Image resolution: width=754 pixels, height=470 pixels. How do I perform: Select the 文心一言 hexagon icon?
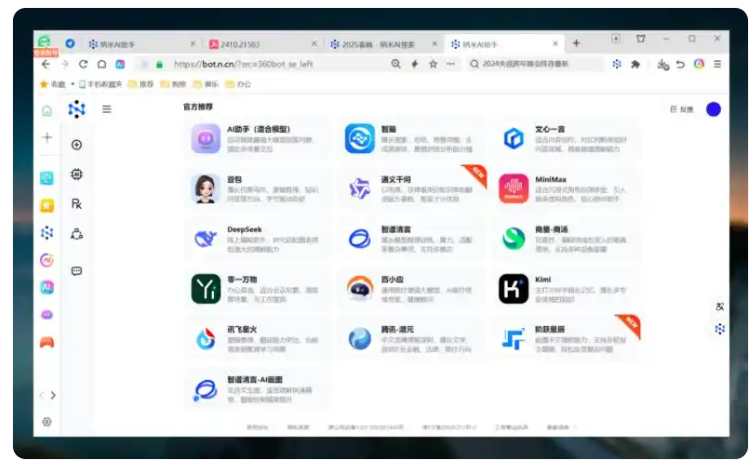pos(514,139)
